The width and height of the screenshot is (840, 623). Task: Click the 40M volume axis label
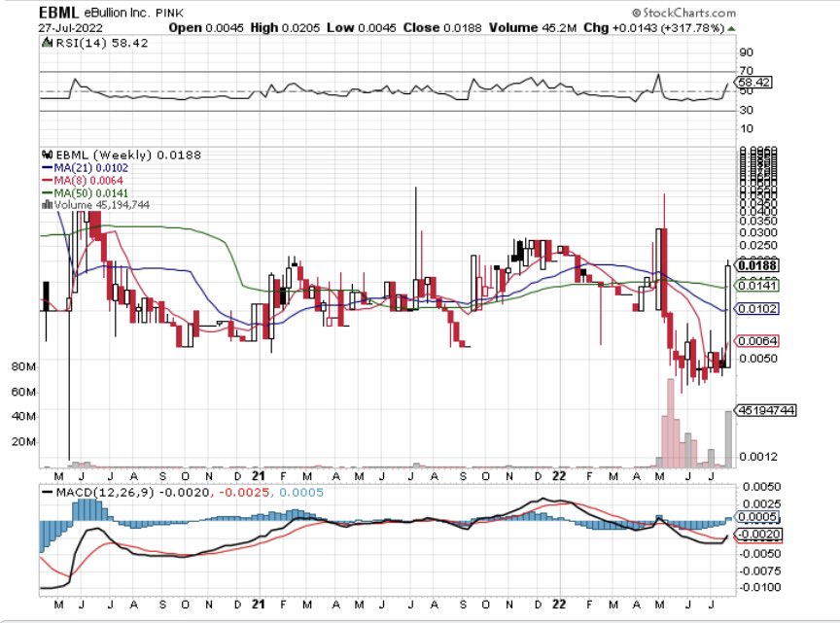23,417
